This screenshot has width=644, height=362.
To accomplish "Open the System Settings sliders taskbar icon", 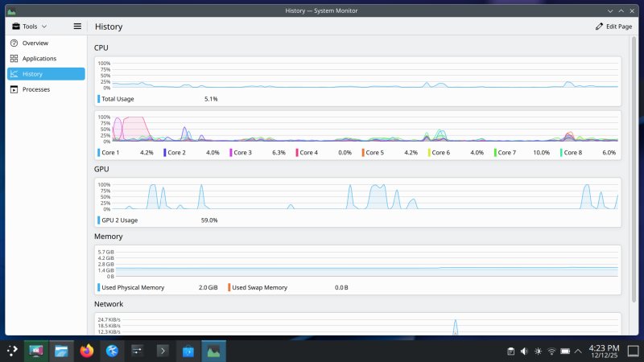I will [137, 351].
